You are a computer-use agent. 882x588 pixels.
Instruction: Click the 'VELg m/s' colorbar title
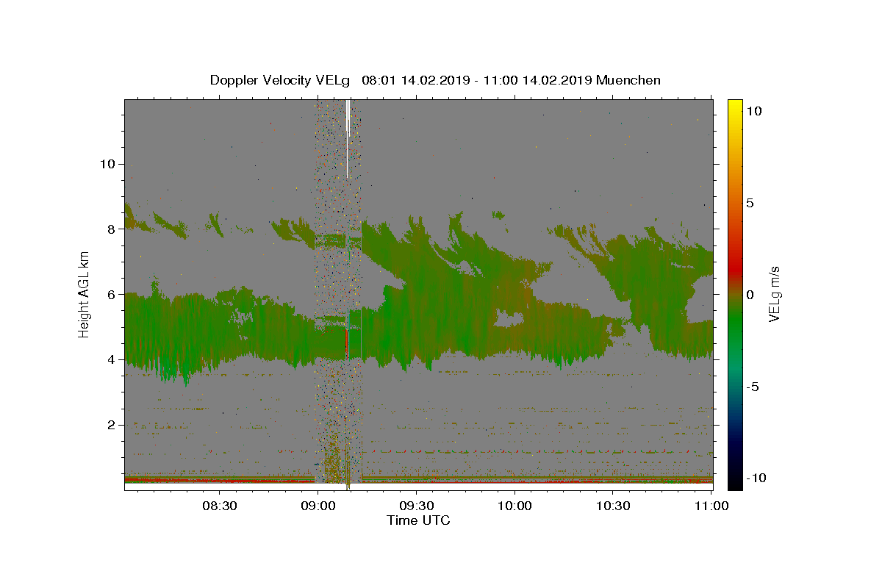coord(775,295)
